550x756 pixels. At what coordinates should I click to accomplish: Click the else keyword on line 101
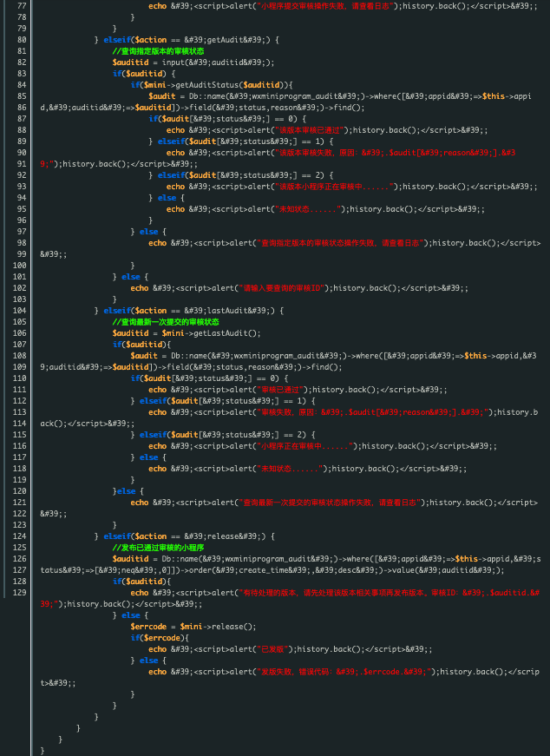(131, 277)
